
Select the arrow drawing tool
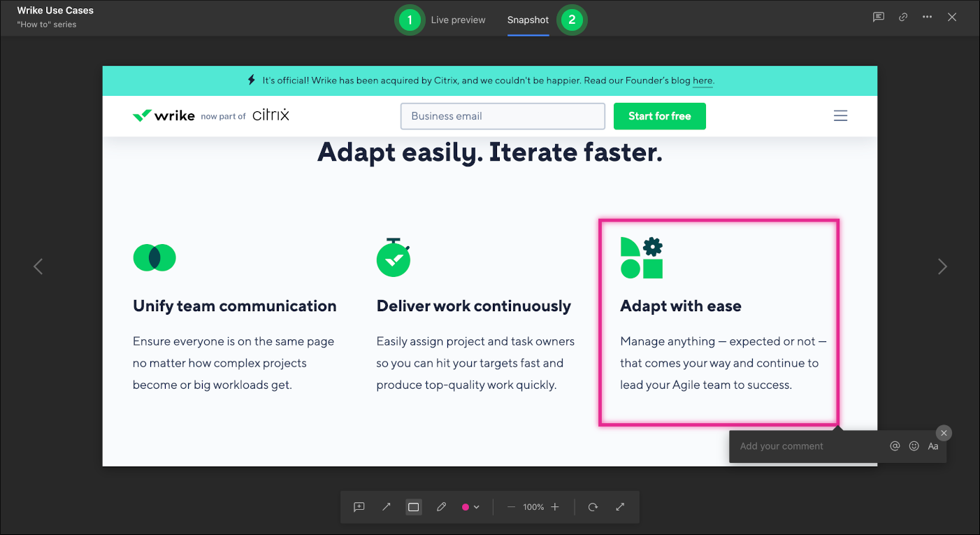(x=387, y=507)
